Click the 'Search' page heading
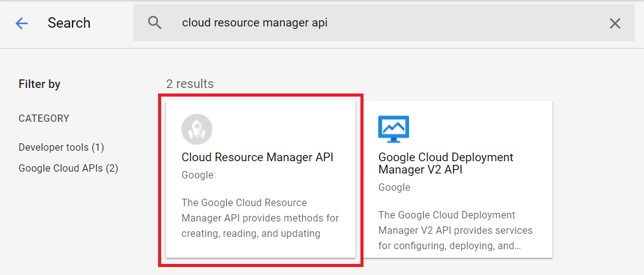This screenshot has height=275, width=644. coord(69,23)
